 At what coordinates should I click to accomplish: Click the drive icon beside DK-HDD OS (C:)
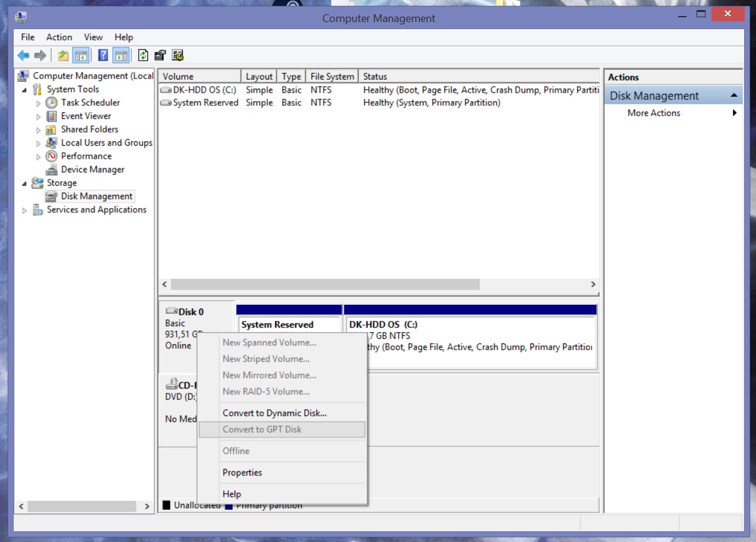coord(166,90)
